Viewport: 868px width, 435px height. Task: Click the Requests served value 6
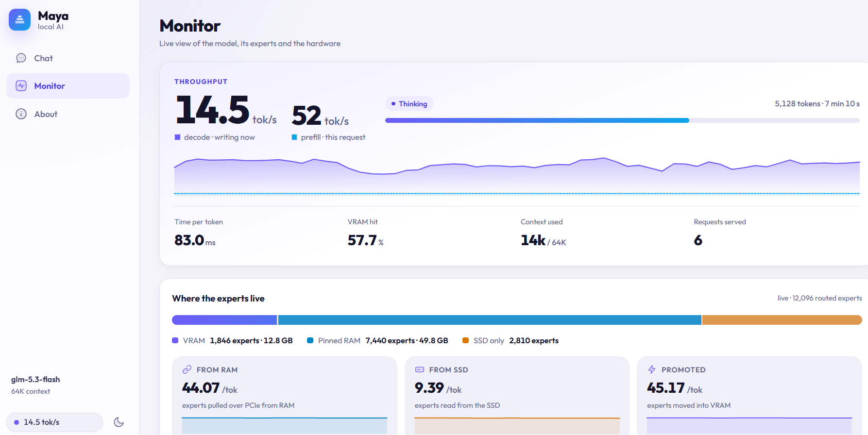(698, 240)
